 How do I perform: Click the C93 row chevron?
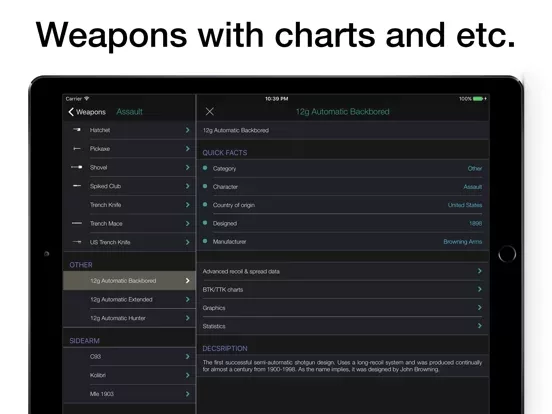pos(188,357)
